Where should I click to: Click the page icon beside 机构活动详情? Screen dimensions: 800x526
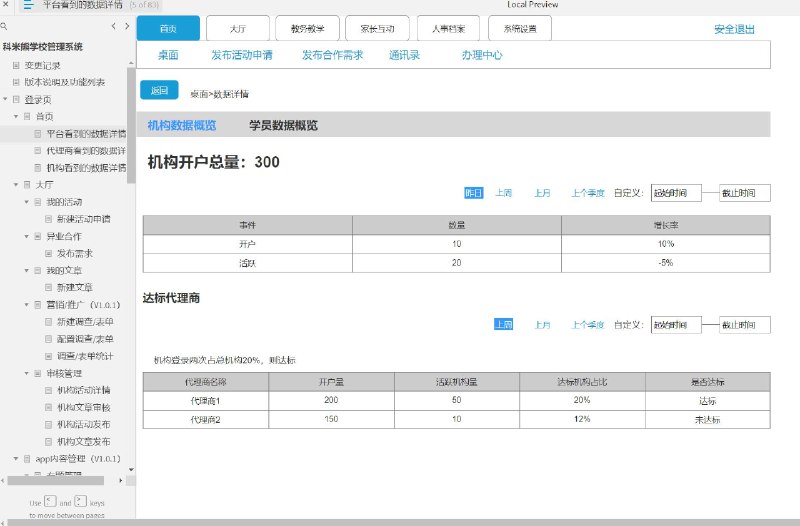pos(48,390)
